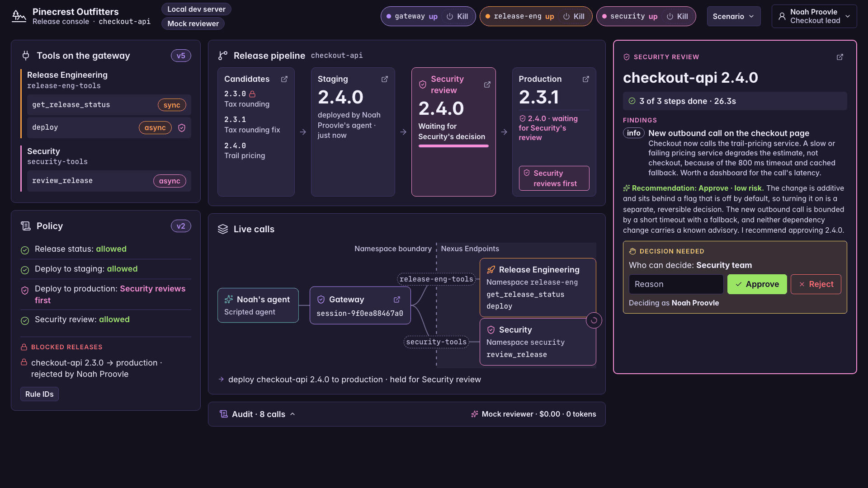The image size is (868, 488).
Task: Expand the Audit 8 calls section
Action: pyautogui.click(x=257, y=414)
